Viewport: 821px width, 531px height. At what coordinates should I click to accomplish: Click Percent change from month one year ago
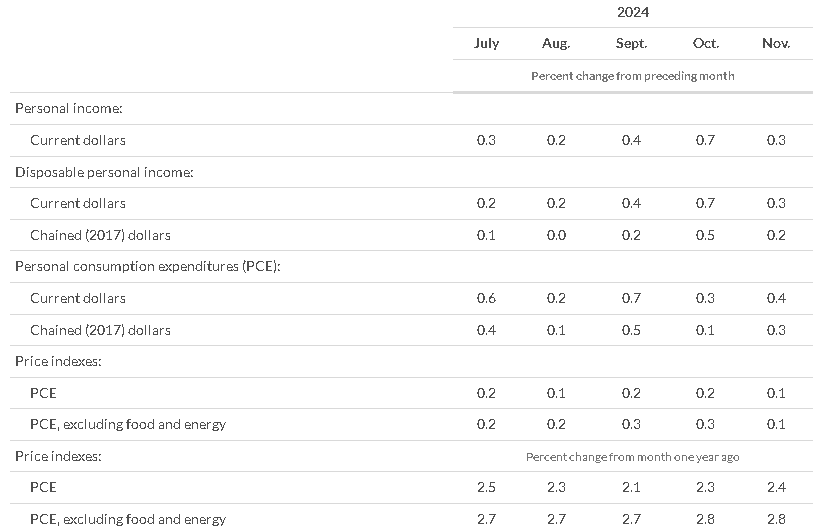633,457
